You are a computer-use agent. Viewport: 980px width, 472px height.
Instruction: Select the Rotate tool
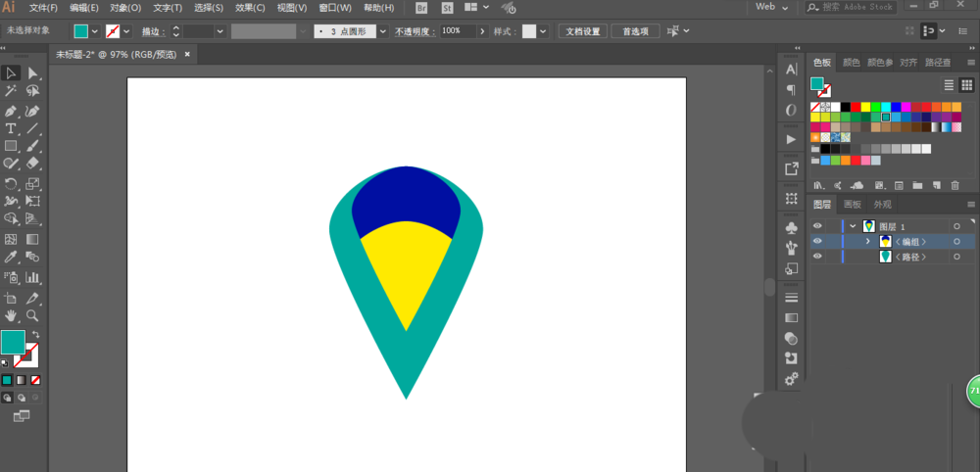point(11,184)
